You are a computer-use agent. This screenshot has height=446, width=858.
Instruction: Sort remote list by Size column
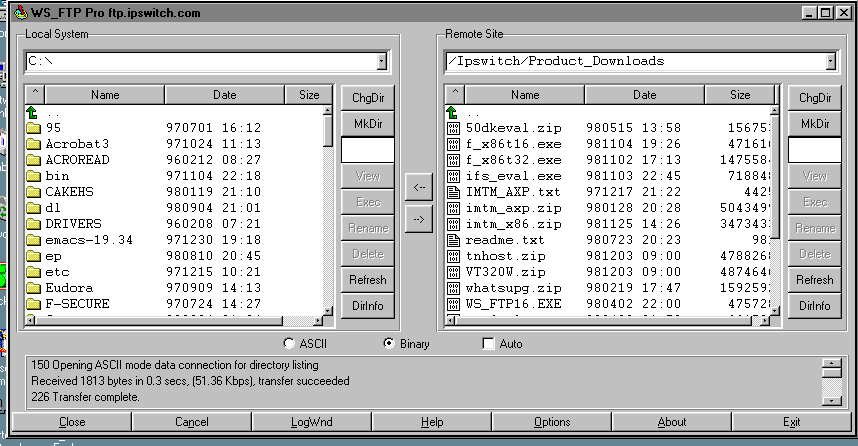coord(740,95)
